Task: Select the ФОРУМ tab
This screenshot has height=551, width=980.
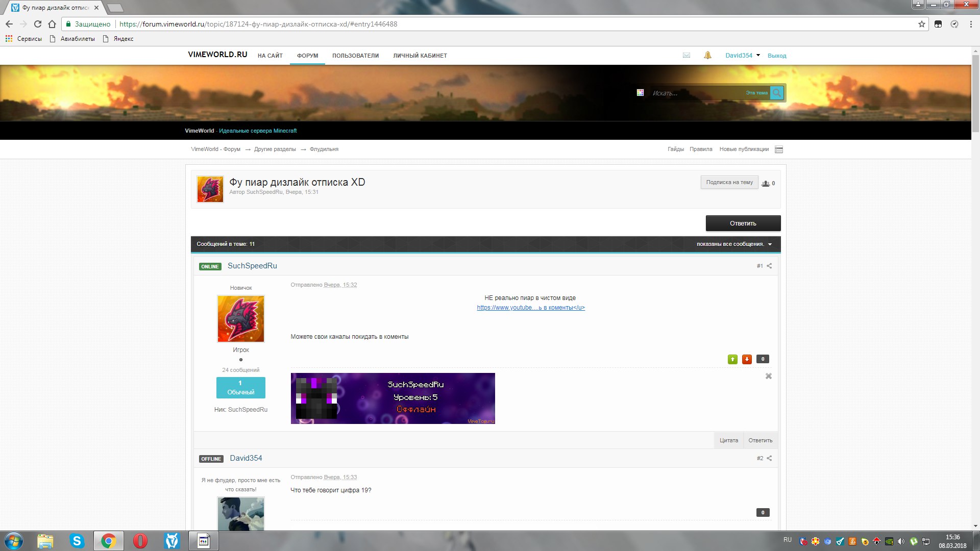Action: point(307,56)
